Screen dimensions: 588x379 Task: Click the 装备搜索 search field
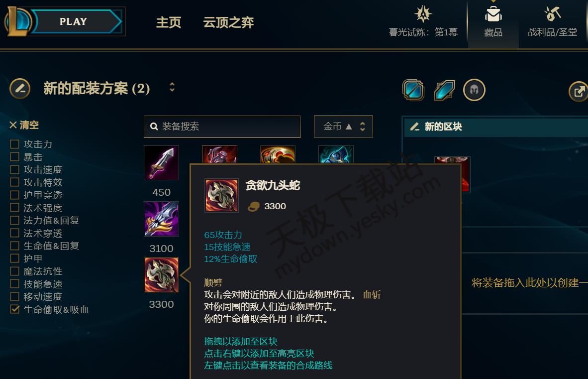[x=222, y=126]
